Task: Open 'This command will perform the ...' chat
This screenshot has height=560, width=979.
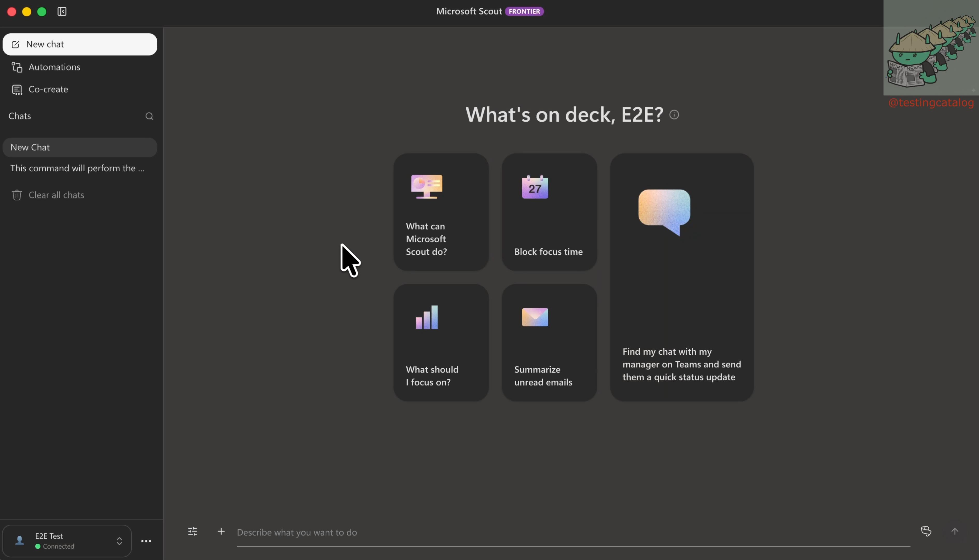Action: 80,168
